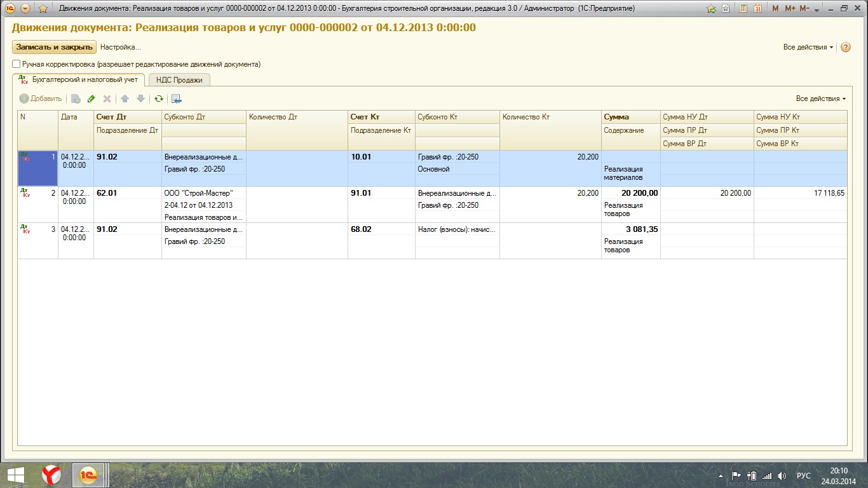Expand the table's Все действия dropdown
868x488 pixels.
[820, 98]
